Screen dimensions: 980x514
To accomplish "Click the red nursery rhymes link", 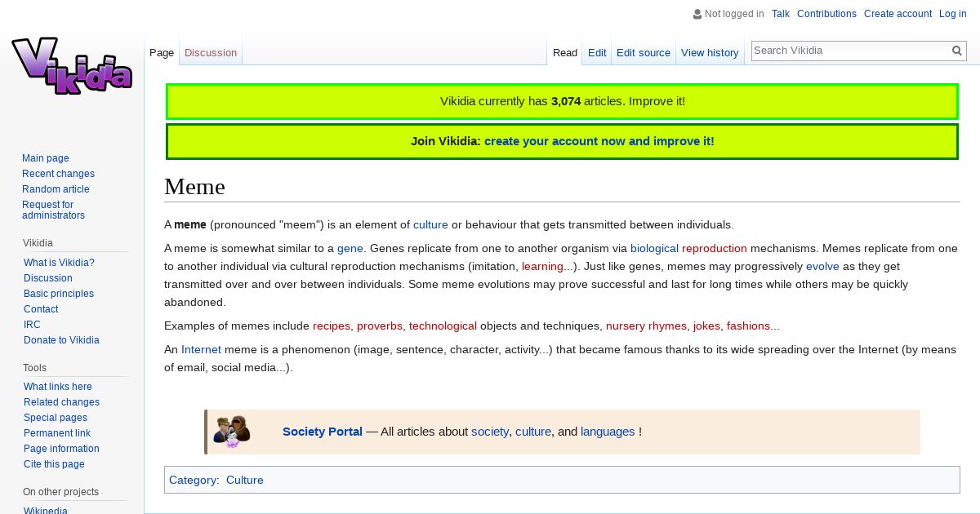I will pyautogui.click(x=646, y=326).
